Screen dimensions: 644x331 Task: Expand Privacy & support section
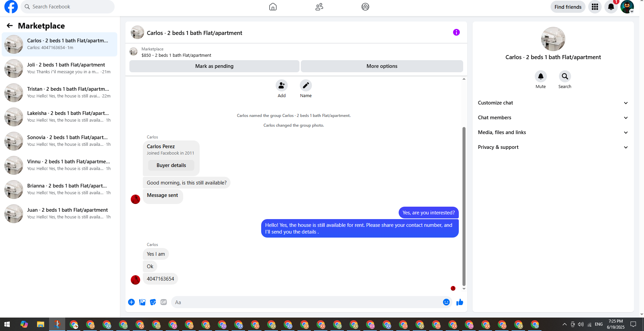553,147
